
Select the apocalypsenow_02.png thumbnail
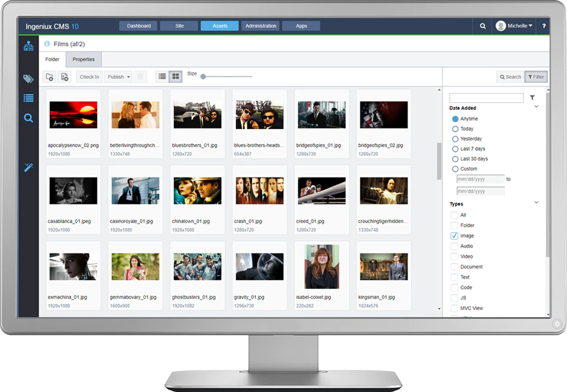(73, 115)
